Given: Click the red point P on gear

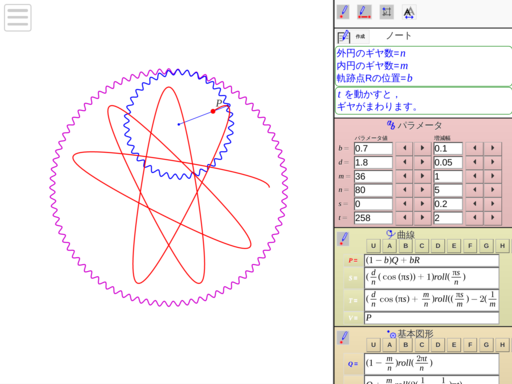Looking at the screenshot, I should pos(213,111).
